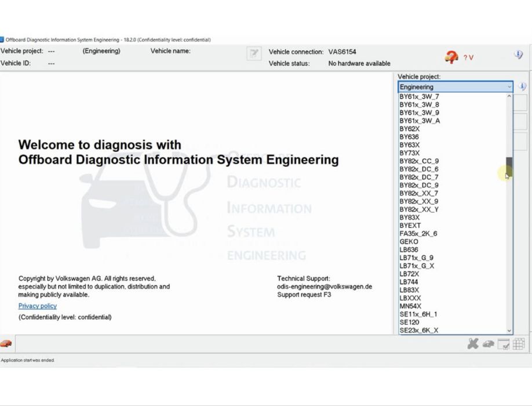Click the red question-mark car status icon

point(451,57)
